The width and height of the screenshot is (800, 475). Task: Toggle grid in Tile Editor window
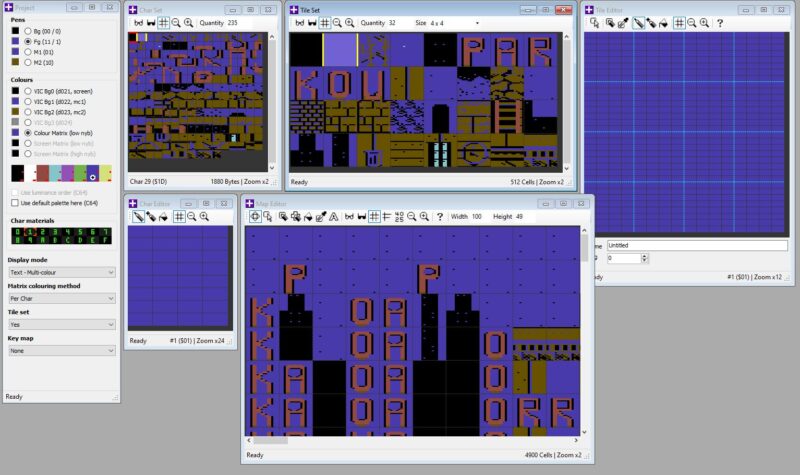coord(679,23)
